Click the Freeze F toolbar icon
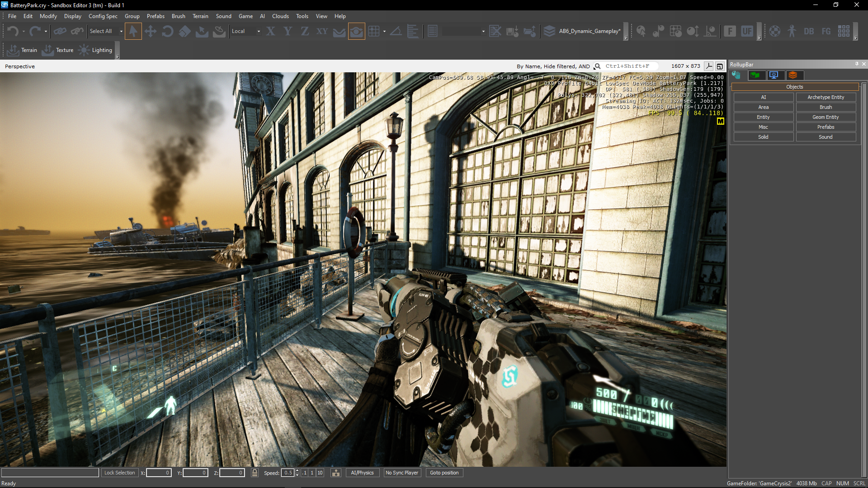 tap(730, 31)
